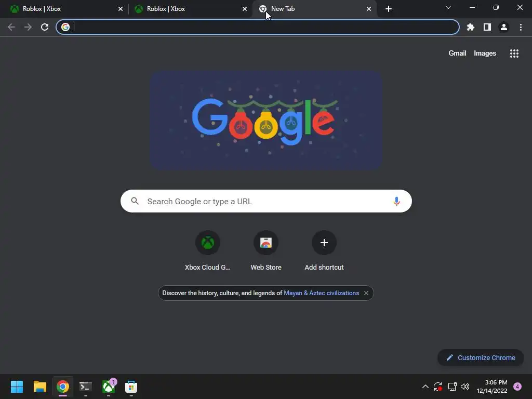Click the Add shortcut plus button
This screenshot has height=399, width=532.
click(324, 243)
